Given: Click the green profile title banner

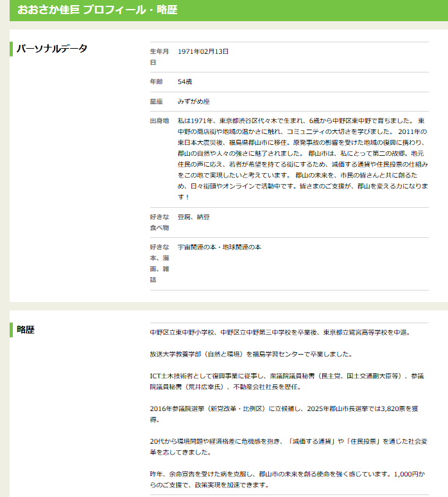Looking at the screenshot, I should [224, 10].
